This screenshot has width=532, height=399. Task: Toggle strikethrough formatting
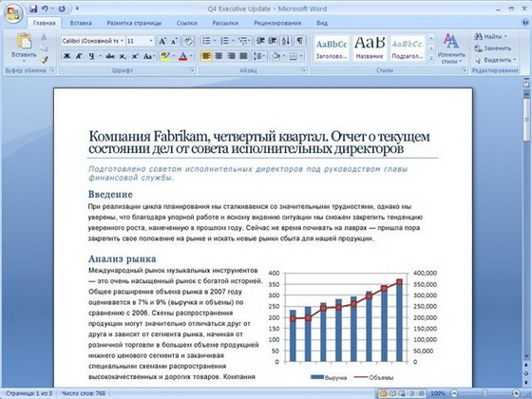coord(110,56)
